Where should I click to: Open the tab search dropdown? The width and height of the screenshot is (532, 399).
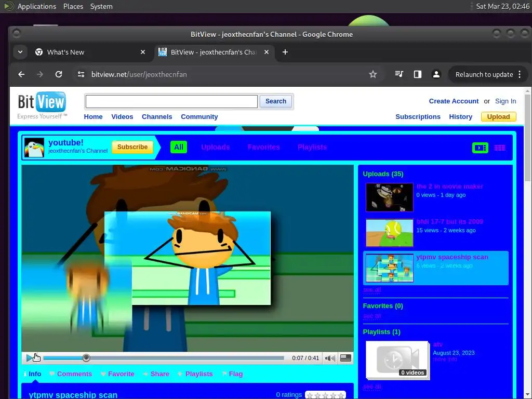(20, 52)
